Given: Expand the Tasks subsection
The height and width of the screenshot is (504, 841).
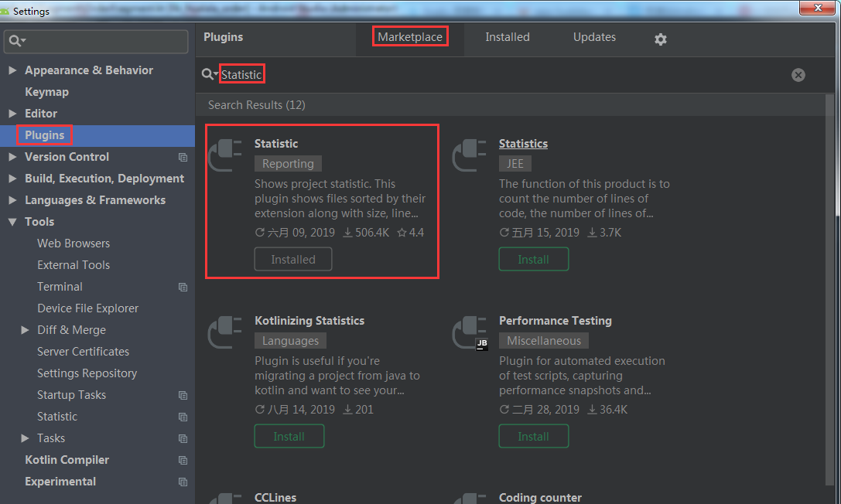Looking at the screenshot, I should (x=25, y=438).
